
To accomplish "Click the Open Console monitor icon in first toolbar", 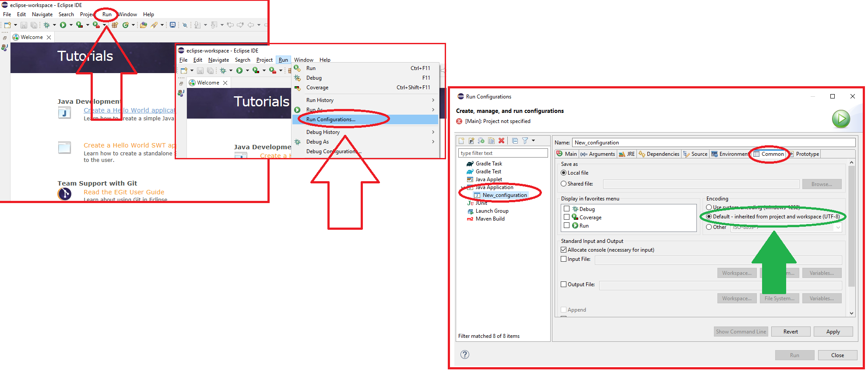I will coord(172,25).
